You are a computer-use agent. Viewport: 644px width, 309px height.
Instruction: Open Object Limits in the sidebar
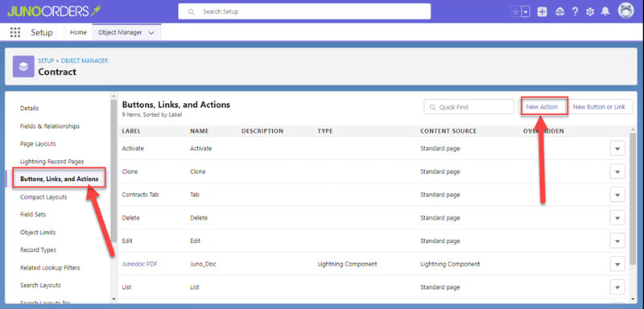tap(38, 233)
